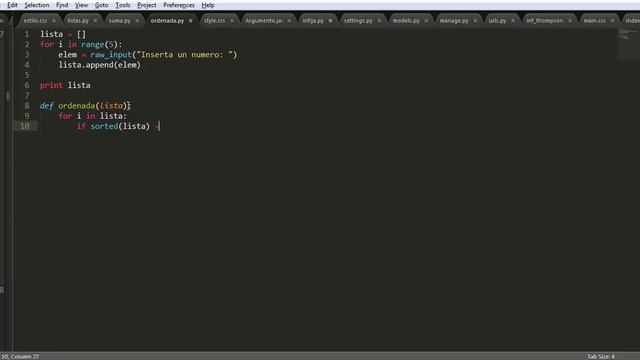Select the ordenada.py tab
Image resolution: width=640 pixels, height=360 pixels.
[167, 20]
